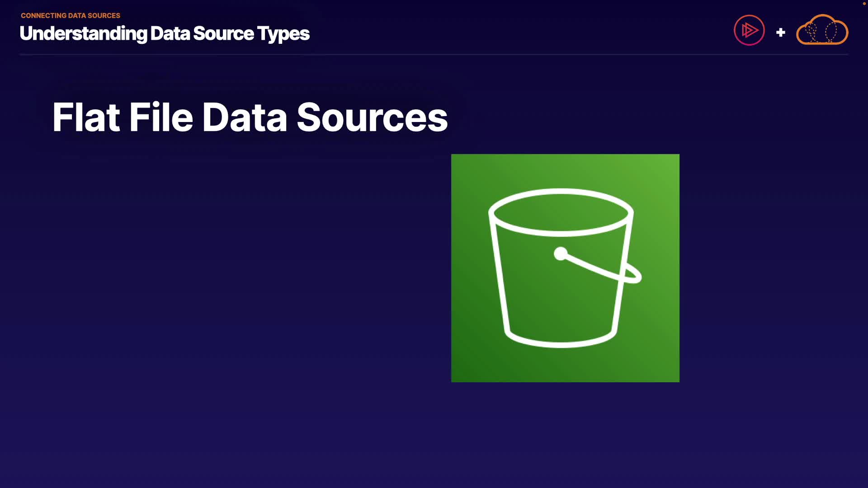Click the word "Data" in the large heading
Screen dimensions: 868x488
244,117
